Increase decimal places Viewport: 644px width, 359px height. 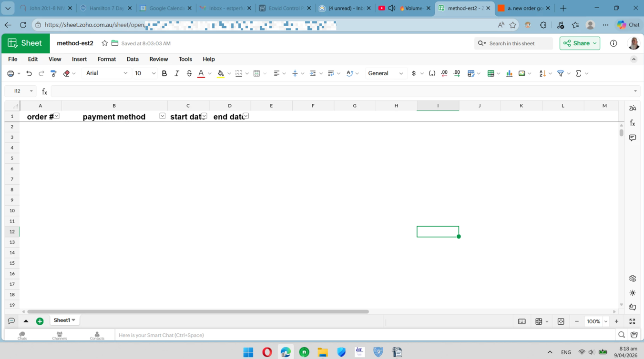coord(457,73)
